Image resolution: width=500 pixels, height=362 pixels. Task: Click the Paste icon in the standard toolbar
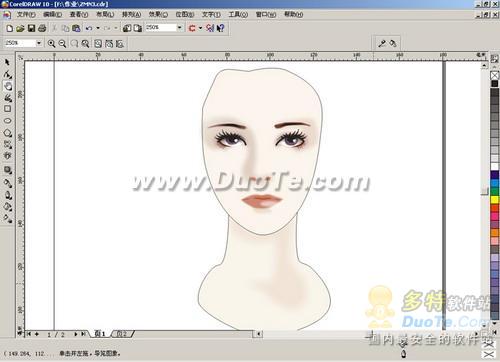click(x=76, y=28)
